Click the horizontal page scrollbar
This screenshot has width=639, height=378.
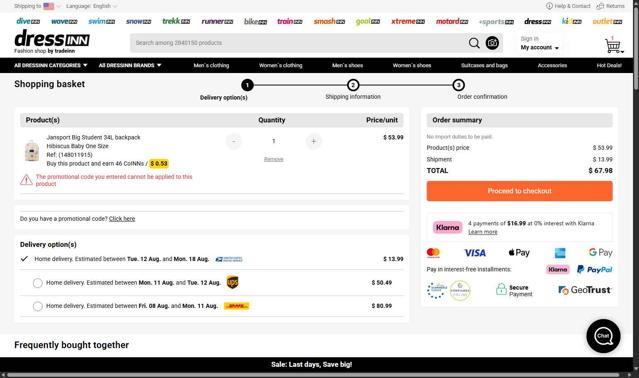314,375
